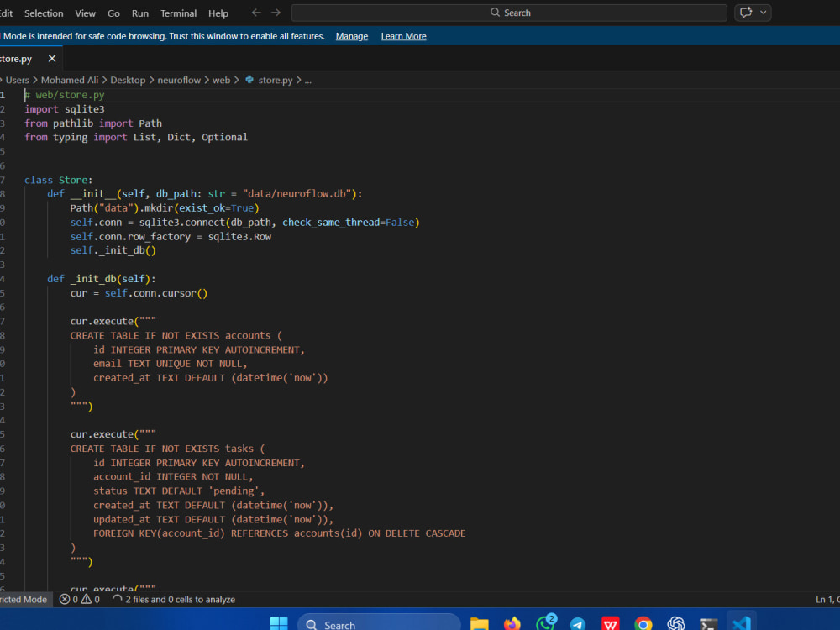
Task: Close the store.py tab
Action: (52, 59)
